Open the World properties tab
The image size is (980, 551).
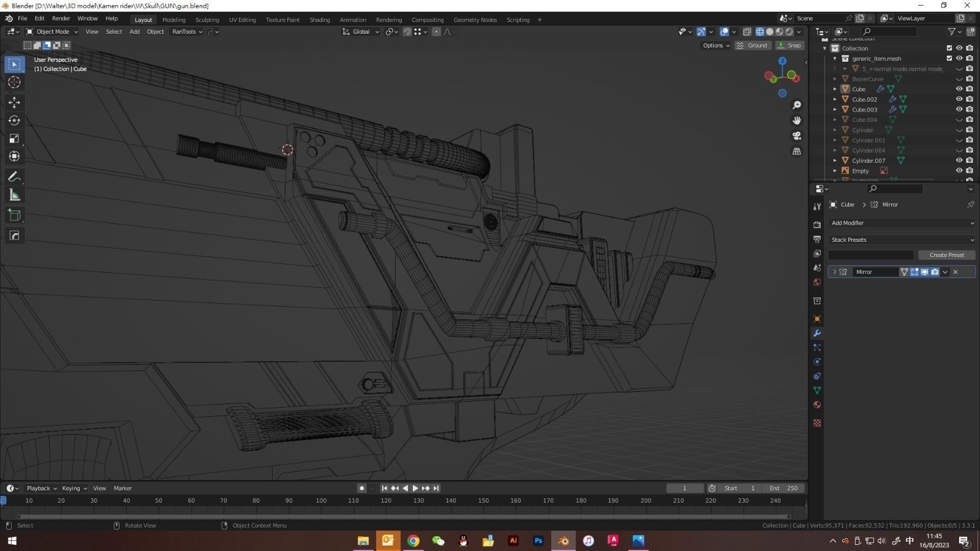[816, 282]
